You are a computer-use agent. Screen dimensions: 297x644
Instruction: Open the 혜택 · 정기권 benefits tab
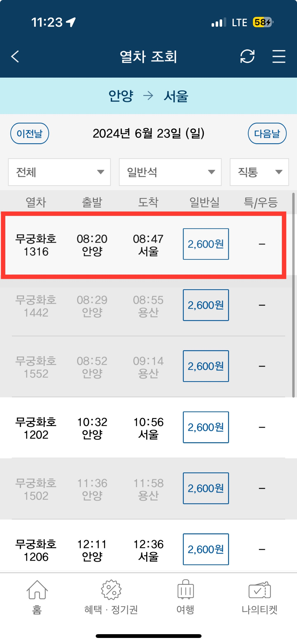(111, 598)
